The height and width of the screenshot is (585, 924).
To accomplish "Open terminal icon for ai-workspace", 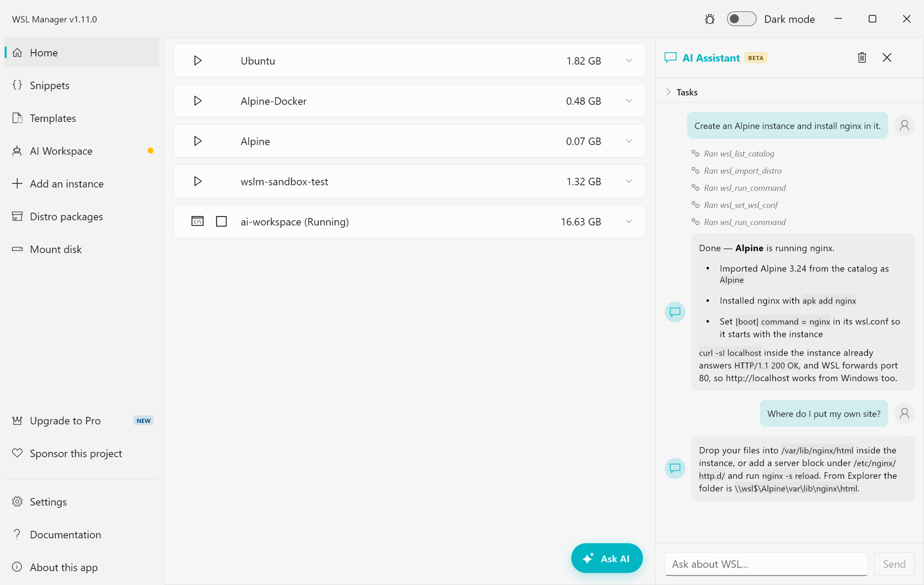I will pyautogui.click(x=198, y=221).
